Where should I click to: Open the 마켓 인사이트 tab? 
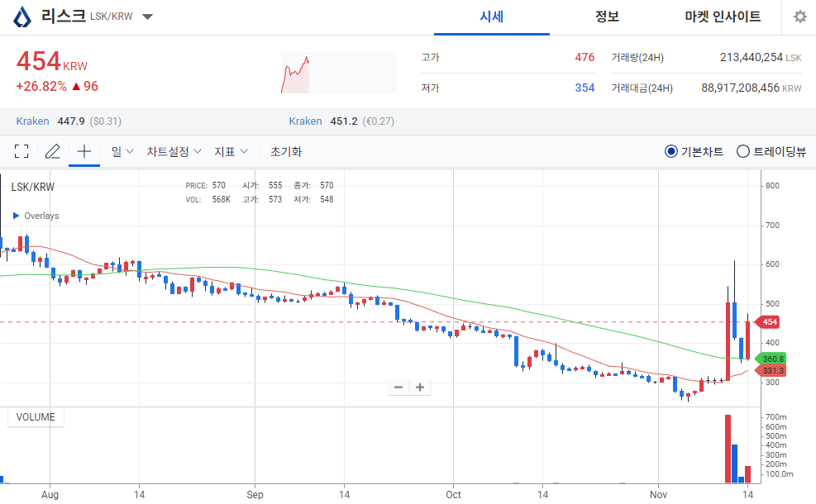pos(721,16)
